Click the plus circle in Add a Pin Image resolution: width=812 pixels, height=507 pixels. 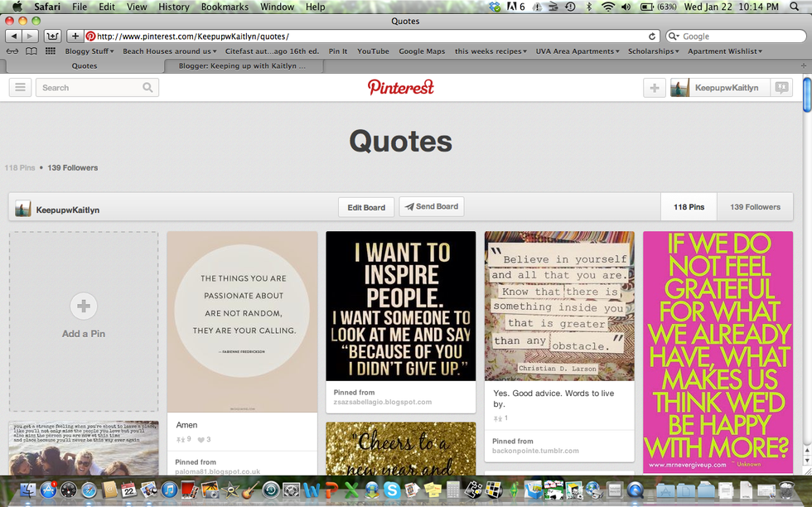pyautogui.click(x=83, y=307)
